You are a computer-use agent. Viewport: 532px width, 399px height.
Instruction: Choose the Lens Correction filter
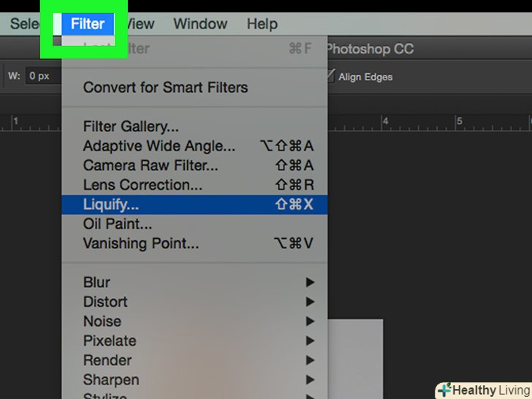(142, 185)
